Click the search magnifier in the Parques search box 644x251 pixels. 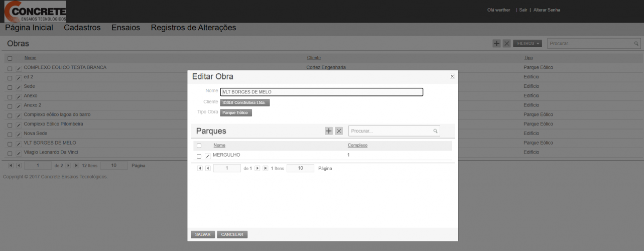[x=435, y=131]
